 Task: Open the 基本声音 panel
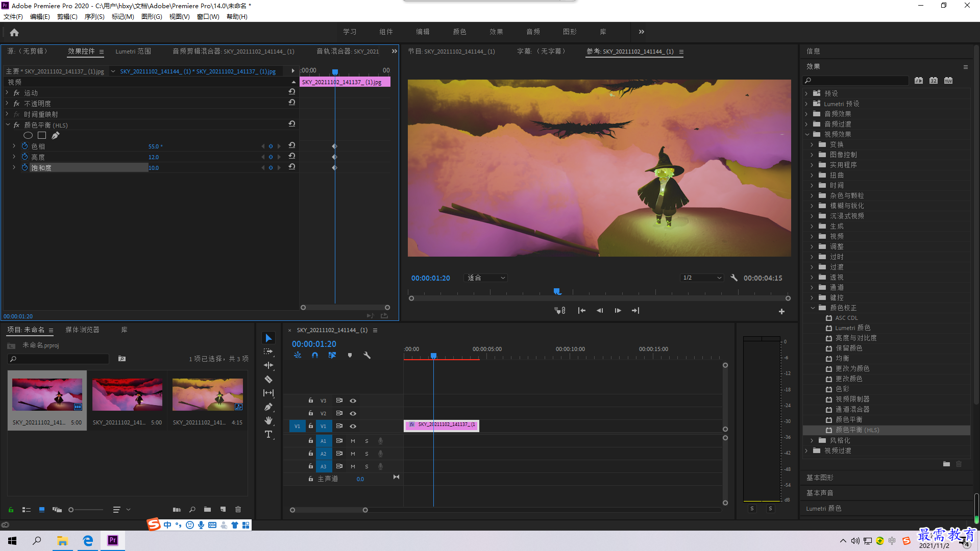pos(820,493)
